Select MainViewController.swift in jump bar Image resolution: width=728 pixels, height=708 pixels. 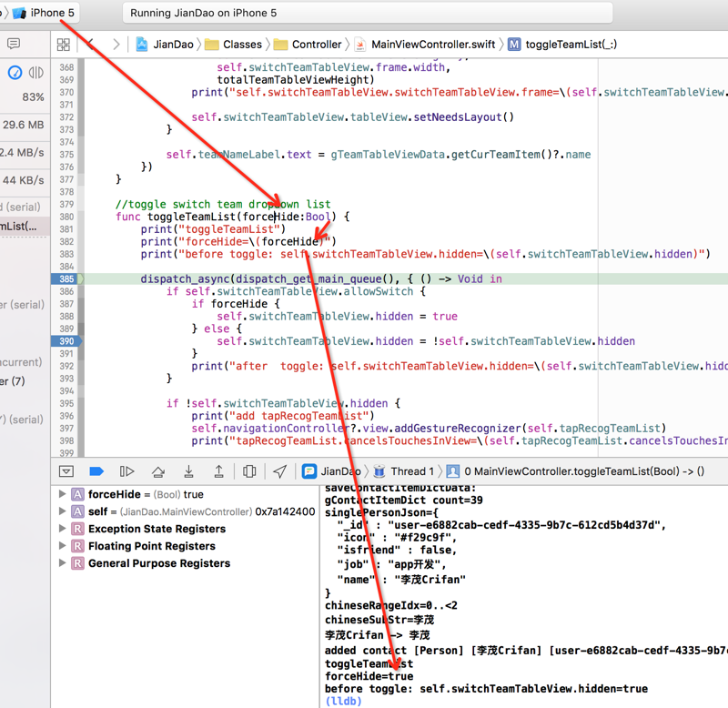[x=433, y=45]
